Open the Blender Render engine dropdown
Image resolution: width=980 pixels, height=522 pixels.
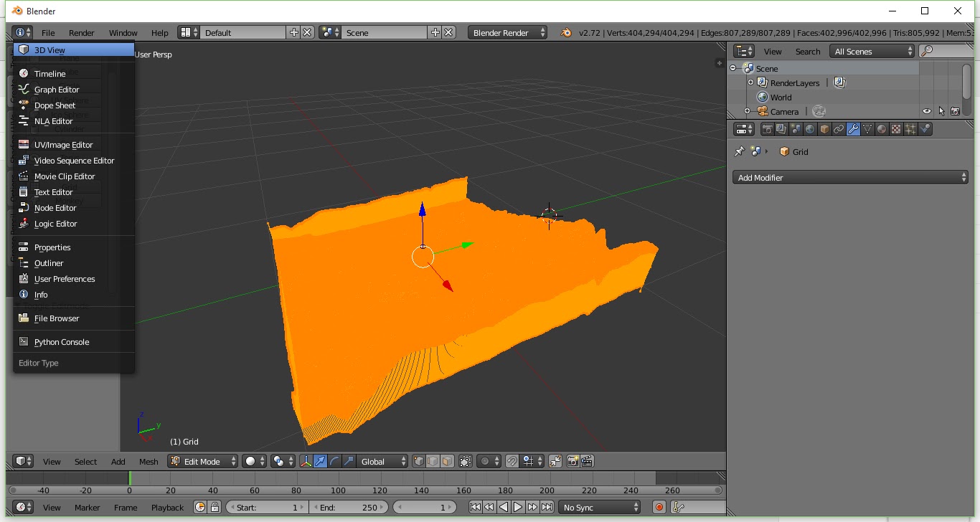[508, 32]
